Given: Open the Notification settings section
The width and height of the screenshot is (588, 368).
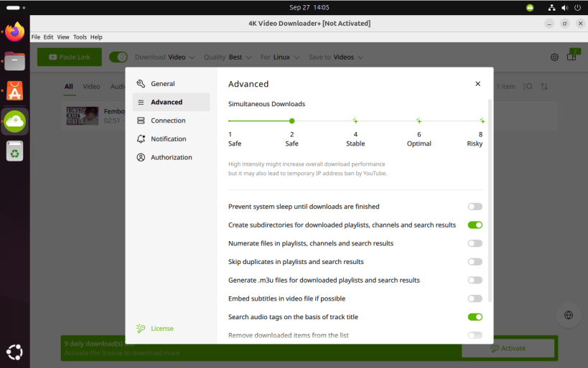Looking at the screenshot, I should tap(171, 138).
